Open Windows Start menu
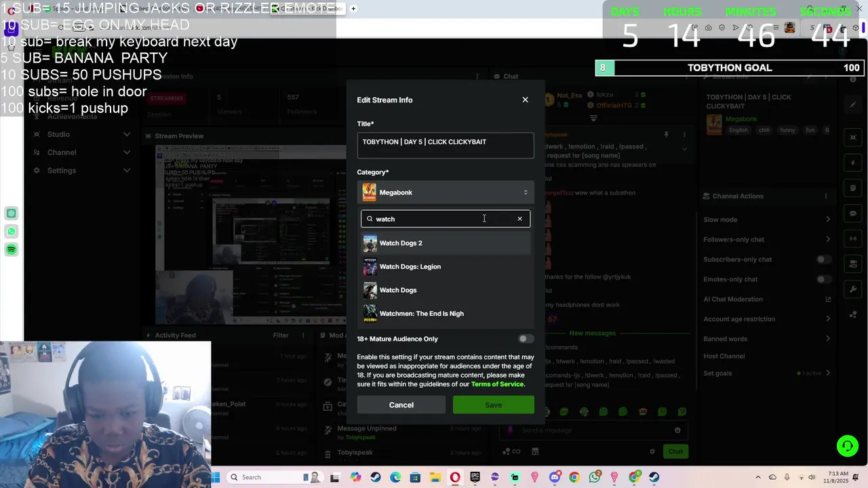The width and height of the screenshot is (868, 488). coord(216,477)
